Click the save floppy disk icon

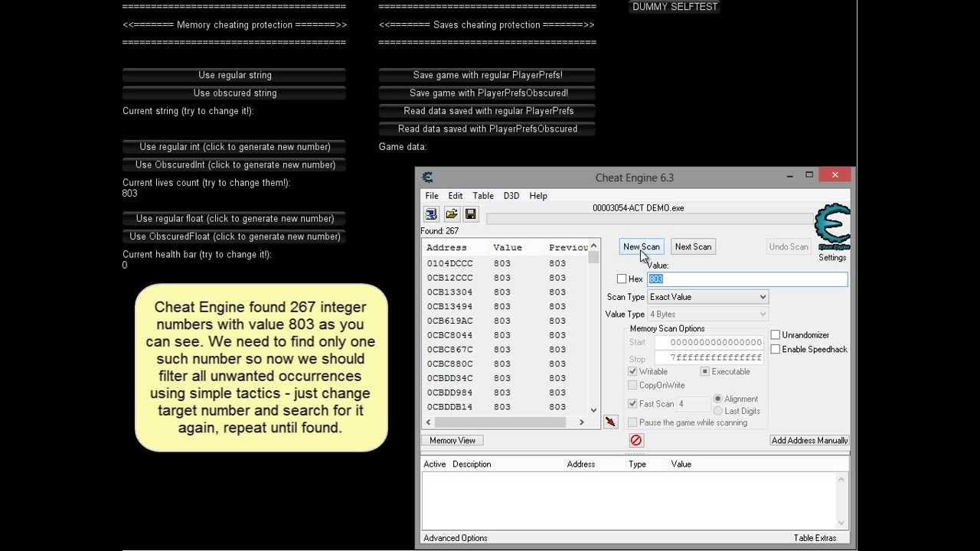click(x=470, y=214)
